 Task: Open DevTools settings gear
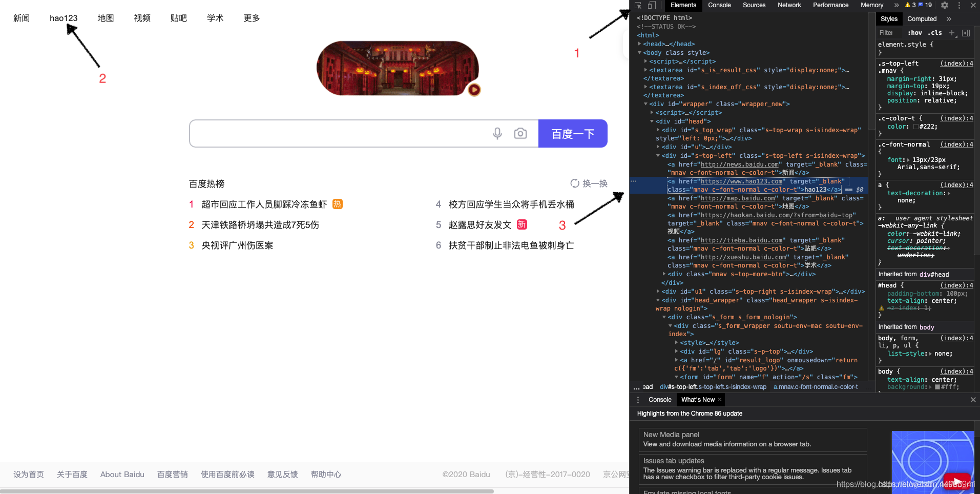tap(945, 5)
